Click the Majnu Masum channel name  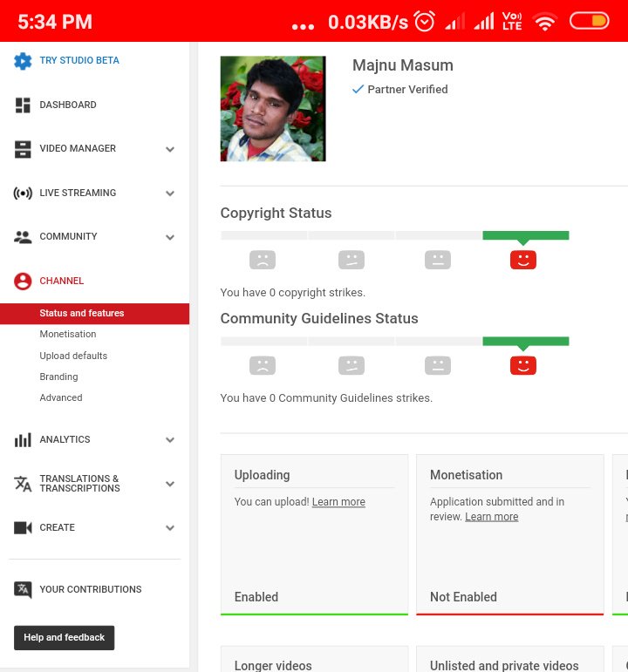tap(403, 65)
